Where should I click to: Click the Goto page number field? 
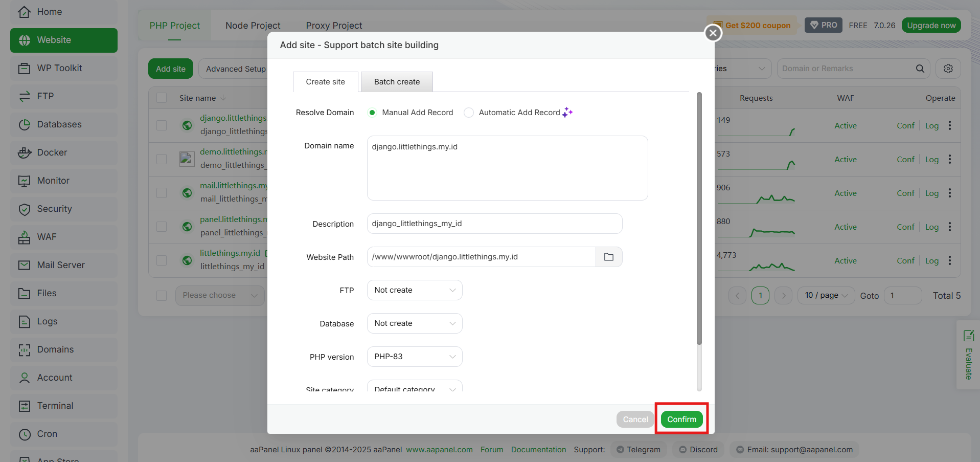tap(903, 295)
